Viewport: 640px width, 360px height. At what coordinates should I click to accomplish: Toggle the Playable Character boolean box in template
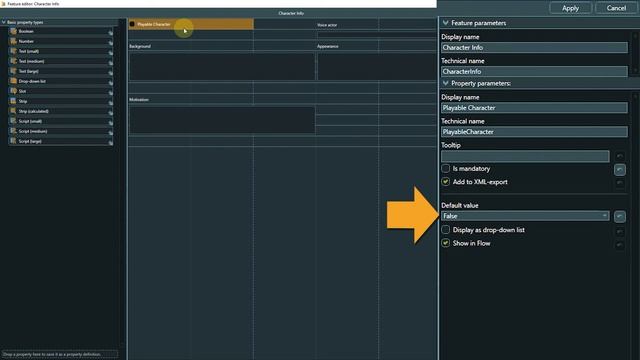click(x=132, y=24)
